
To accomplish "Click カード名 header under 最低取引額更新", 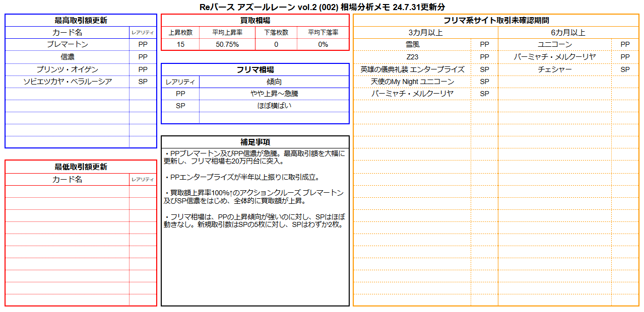I will point(67,179).
